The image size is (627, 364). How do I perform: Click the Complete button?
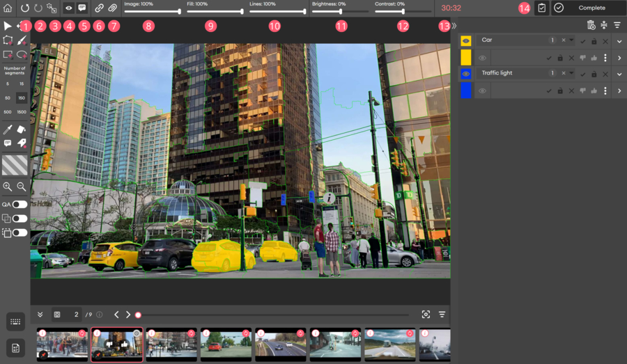[588, 8]
